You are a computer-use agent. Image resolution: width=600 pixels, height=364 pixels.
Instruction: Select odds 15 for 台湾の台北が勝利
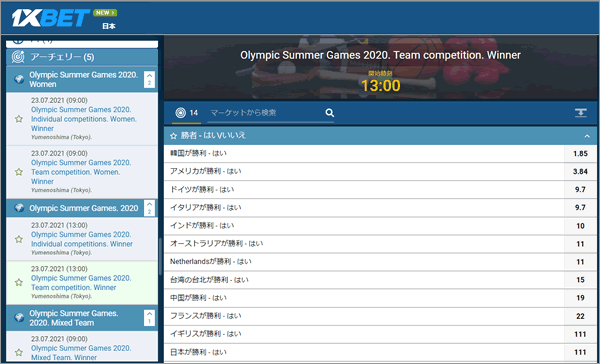580,280
